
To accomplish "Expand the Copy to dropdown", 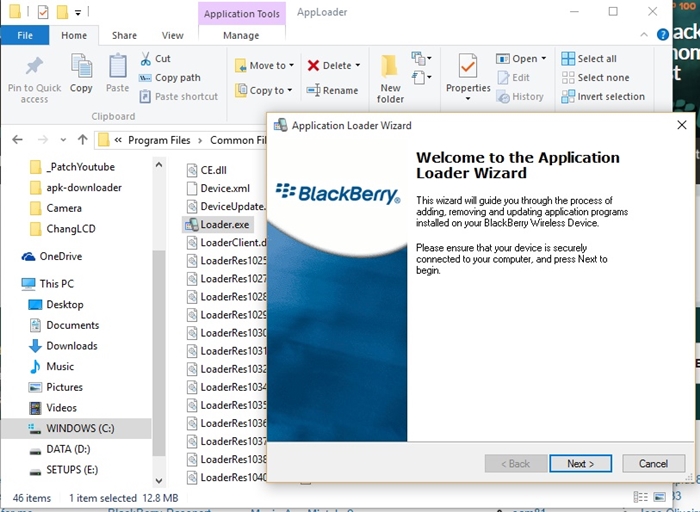I will pos(290,90).
